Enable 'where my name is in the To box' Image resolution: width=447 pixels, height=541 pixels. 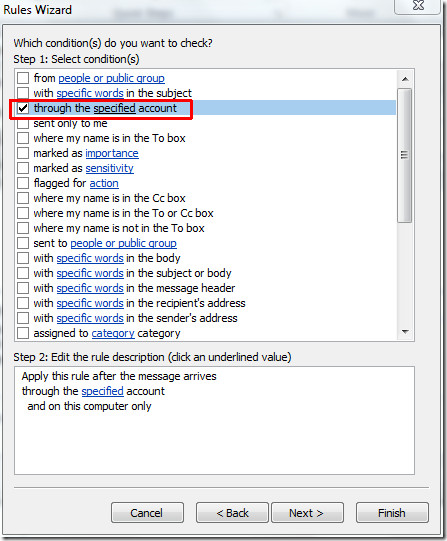pyautogui.click(x=23, y=138)
